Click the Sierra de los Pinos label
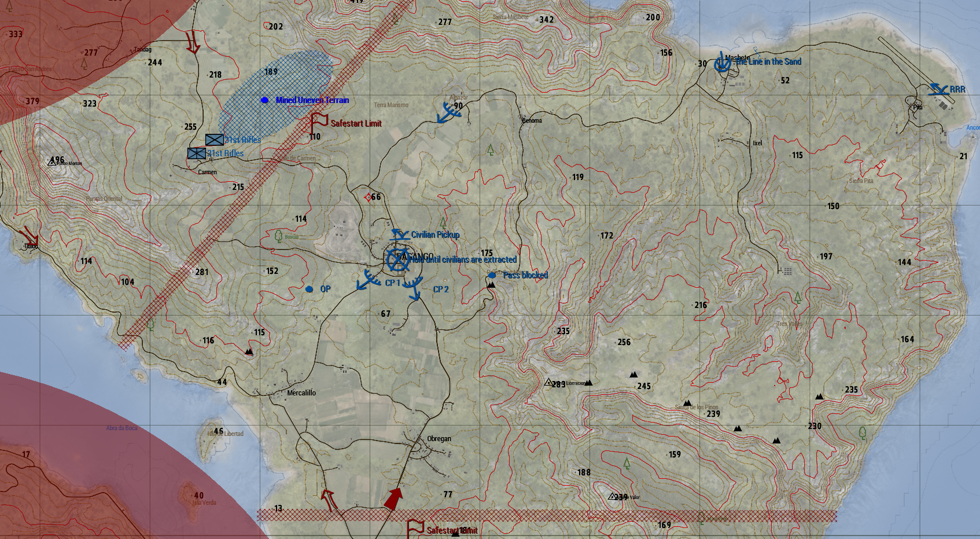 (697, 407)
